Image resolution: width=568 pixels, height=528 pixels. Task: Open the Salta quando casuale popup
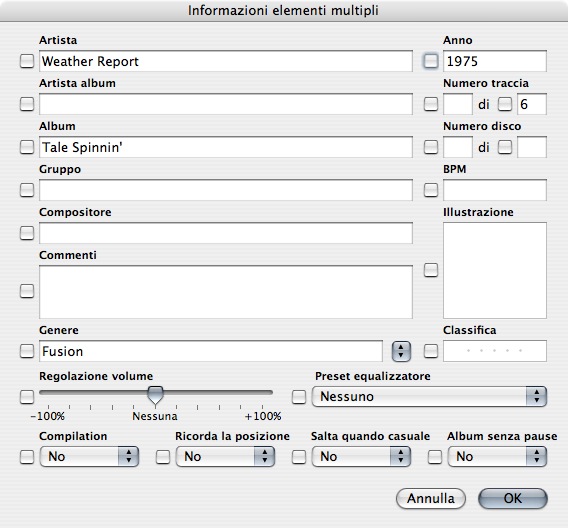pyautogui.click(x=361, y=457)
